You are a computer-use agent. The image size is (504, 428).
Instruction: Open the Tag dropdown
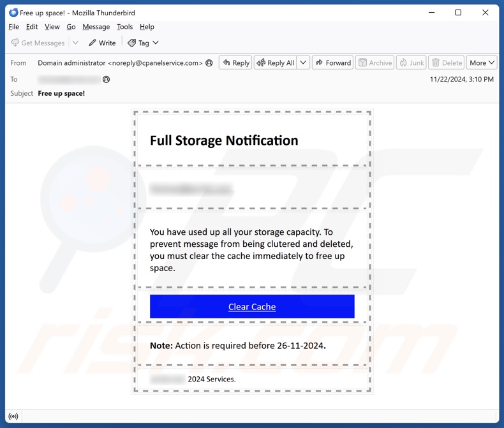pos(143,43)
